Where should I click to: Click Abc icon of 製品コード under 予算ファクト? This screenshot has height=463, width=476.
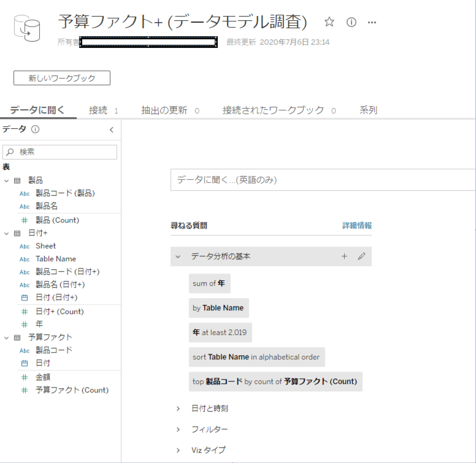pos(25,351)
